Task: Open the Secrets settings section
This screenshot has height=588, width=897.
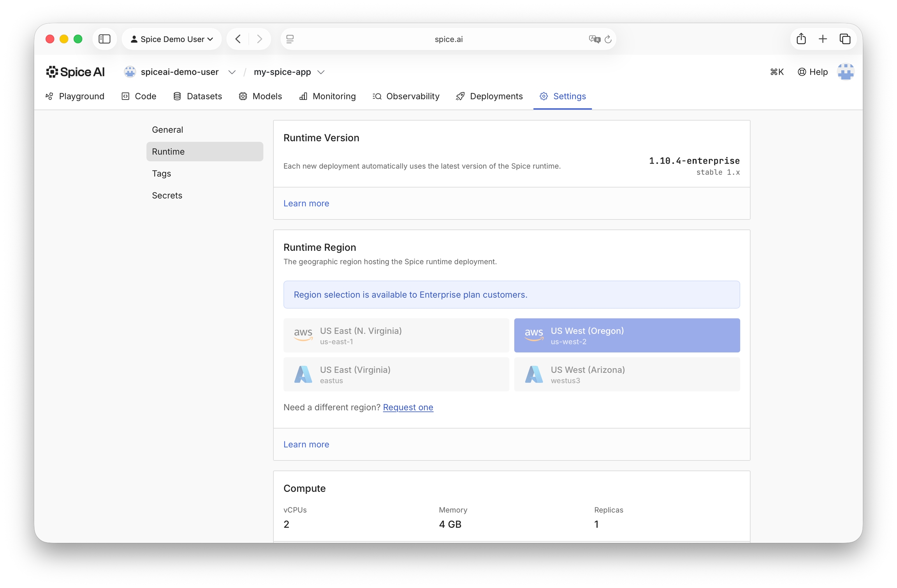Action: coord(167,195)
